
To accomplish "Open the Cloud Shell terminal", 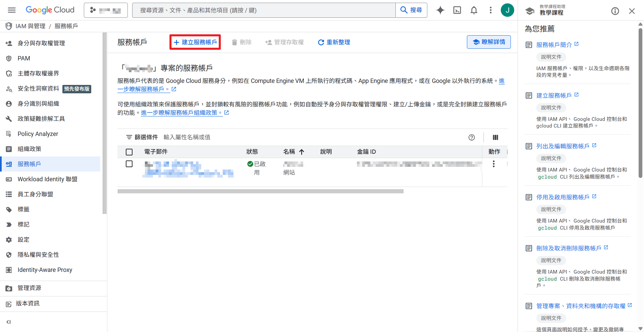I will coord(457,10).
